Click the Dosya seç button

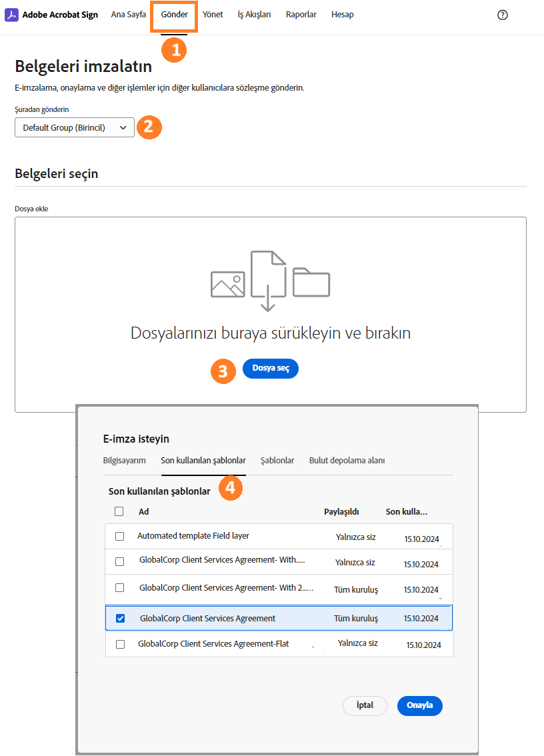[270, 368]
